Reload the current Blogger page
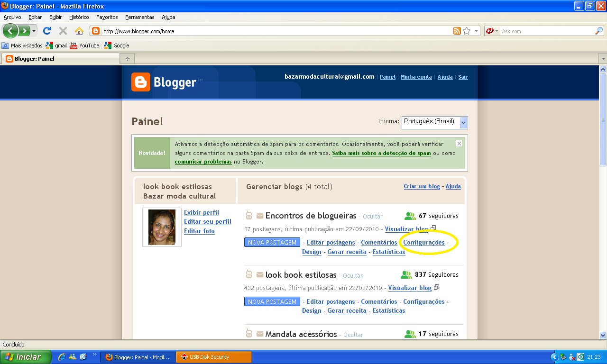The height and width of the screenshot is (364, 607). click(x=46, y=31)
